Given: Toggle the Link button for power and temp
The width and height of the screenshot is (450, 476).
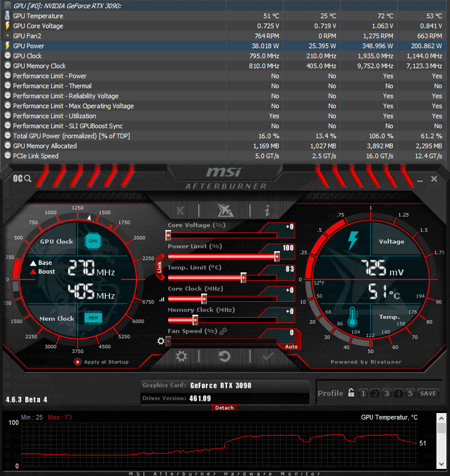Looking at the screenshot, I should 160,267.
